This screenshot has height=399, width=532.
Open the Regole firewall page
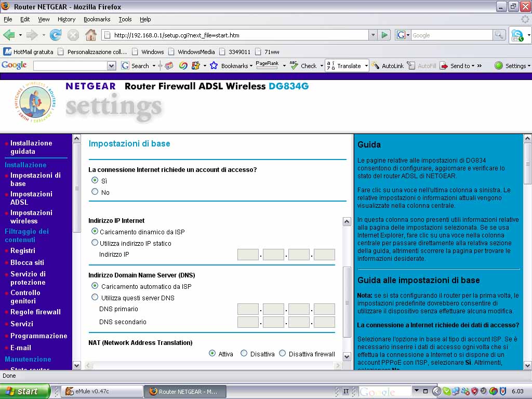(35, 312)
